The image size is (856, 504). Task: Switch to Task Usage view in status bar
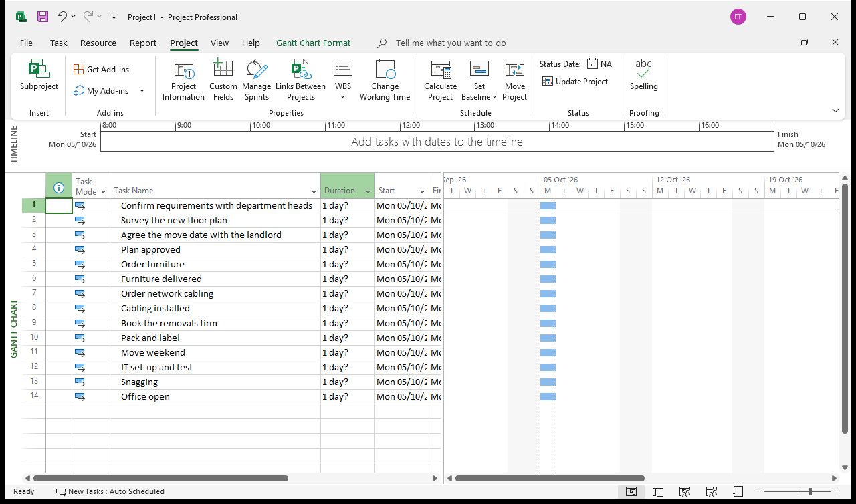658,491
